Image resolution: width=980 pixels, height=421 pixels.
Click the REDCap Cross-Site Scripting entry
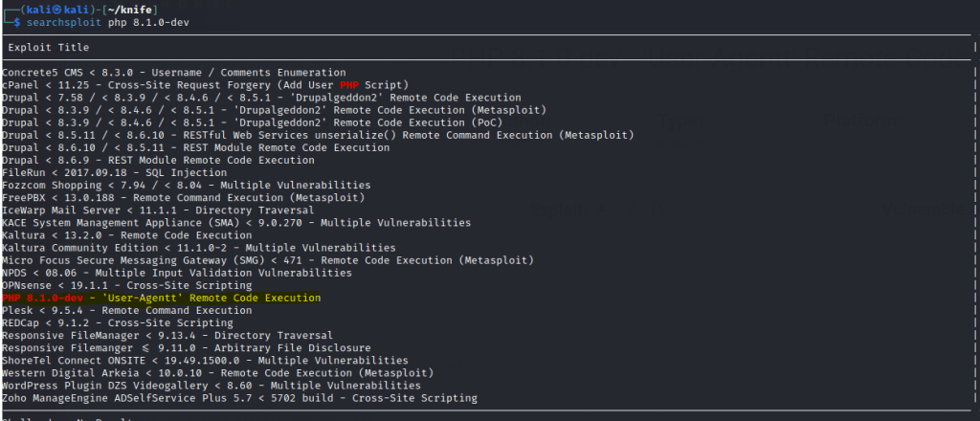tap(113, 323)
